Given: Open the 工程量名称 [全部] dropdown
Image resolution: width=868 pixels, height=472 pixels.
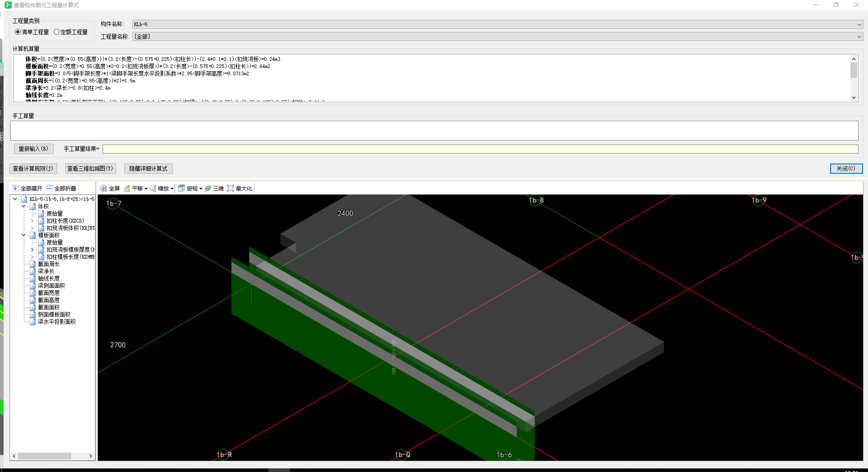Looking at the screenshot, I should (859, 36).
